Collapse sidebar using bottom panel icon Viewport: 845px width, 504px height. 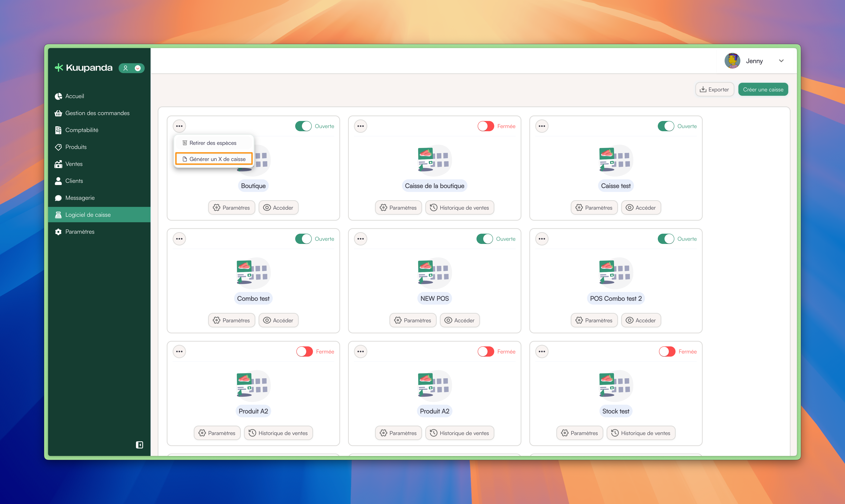(139, 445)
